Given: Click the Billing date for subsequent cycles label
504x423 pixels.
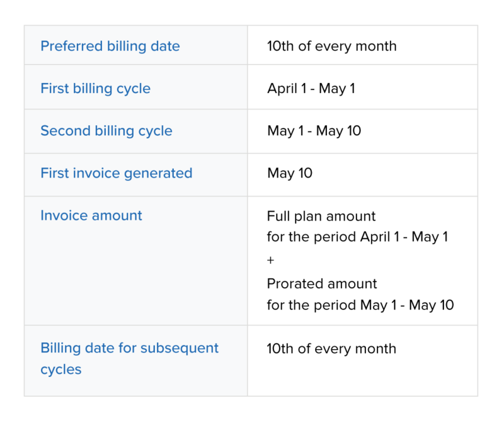Looking at the screenshot, I should 129,358.
